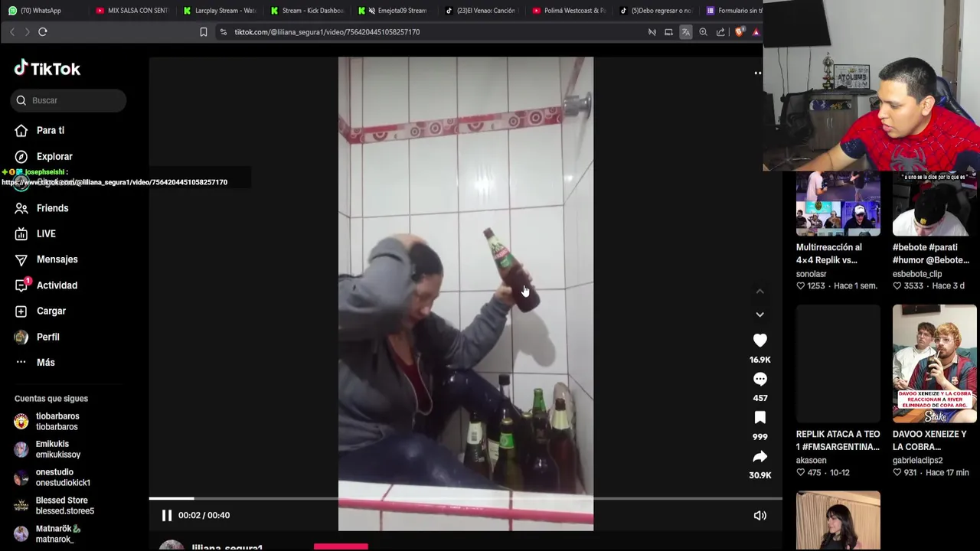Switch to MIX SALSA CON SENTI tab
The width and height of the screenshot is (980, 551).
point(132,11)
